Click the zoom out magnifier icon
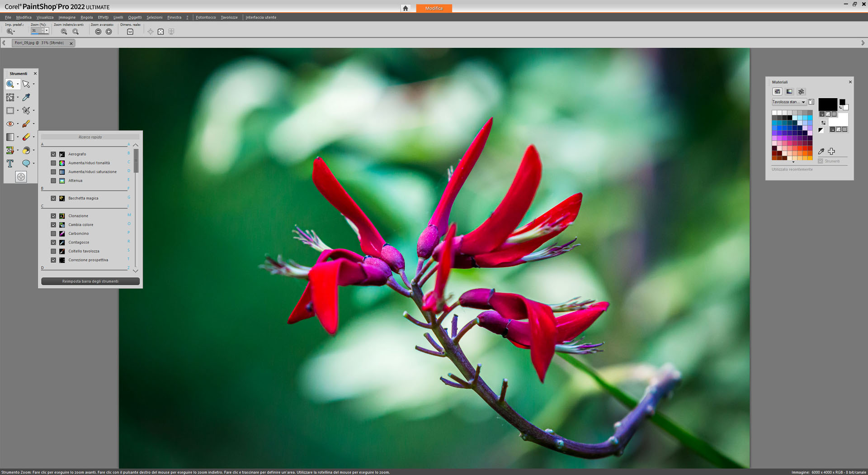Image resolution: width=868 pixels, height=475 pixels. [64, 32]
